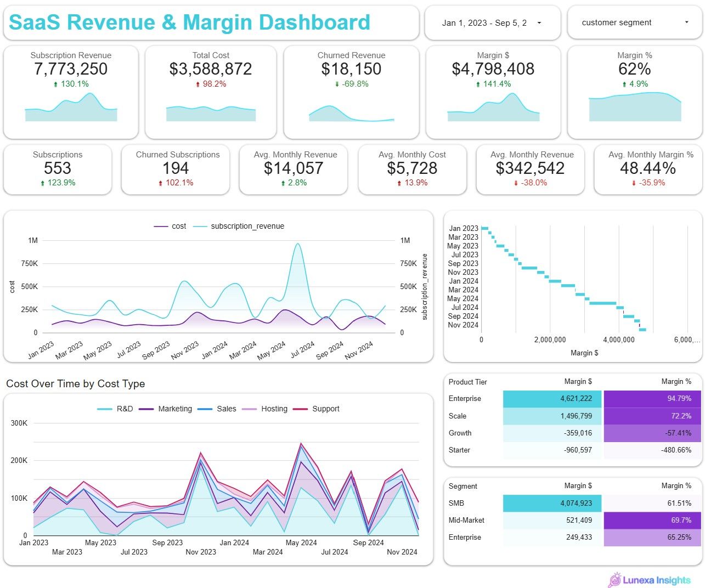This screenshot has width=705, height=588.
Task: Click the Enterprise 94.79% margin cell
Action: 652,399
